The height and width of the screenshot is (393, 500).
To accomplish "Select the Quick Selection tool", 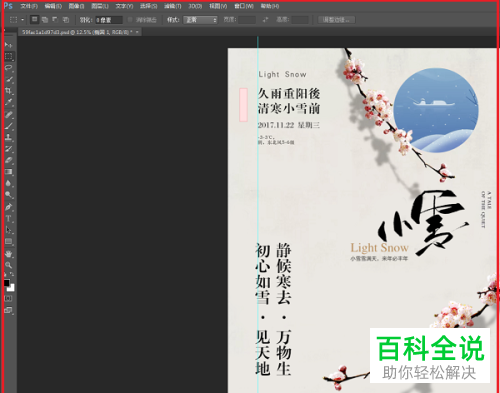I will click(9, 79).
